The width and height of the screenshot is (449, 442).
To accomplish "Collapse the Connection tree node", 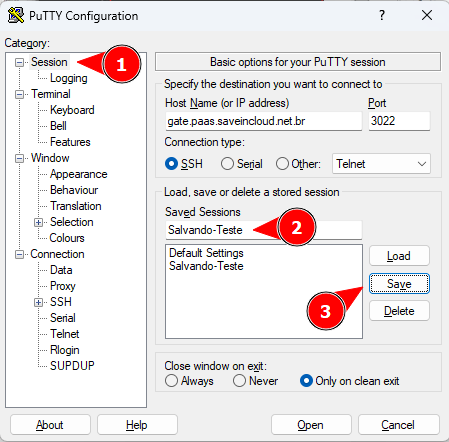I will click(20, 255).
